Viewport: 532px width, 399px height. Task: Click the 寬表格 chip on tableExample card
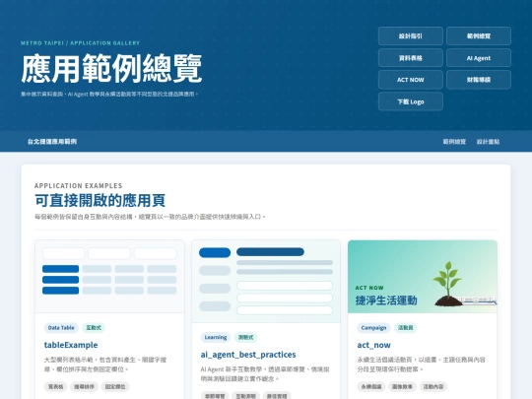point(55,386)
